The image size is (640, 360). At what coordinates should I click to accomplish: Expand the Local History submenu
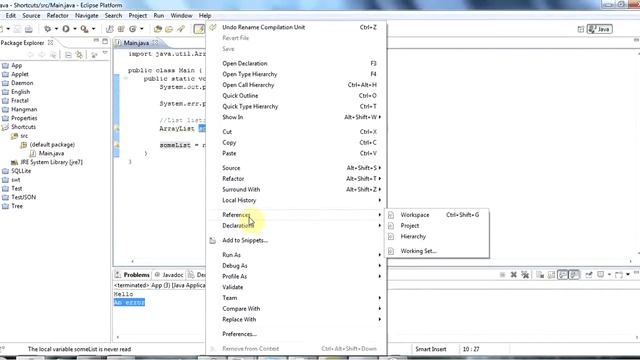pos(296,200)
